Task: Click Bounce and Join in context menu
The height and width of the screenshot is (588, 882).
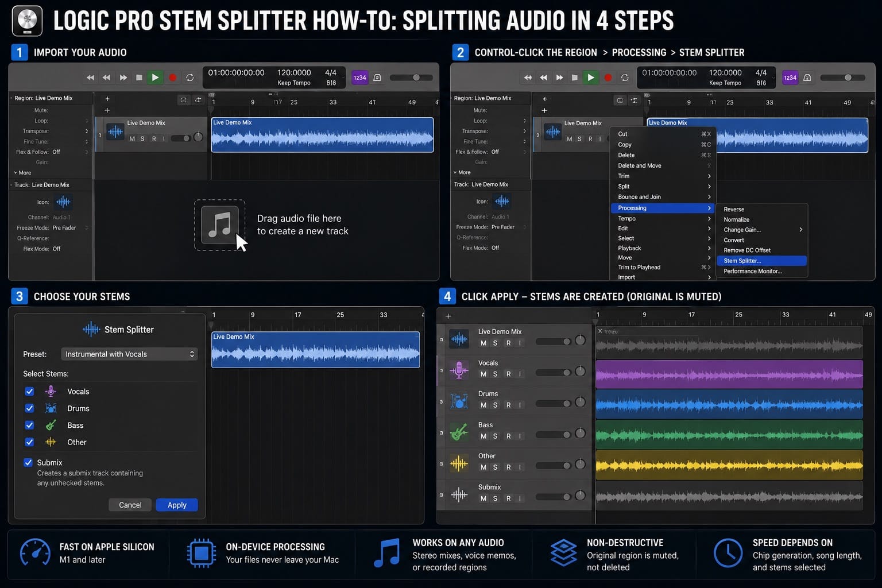Action: point(664,197)
